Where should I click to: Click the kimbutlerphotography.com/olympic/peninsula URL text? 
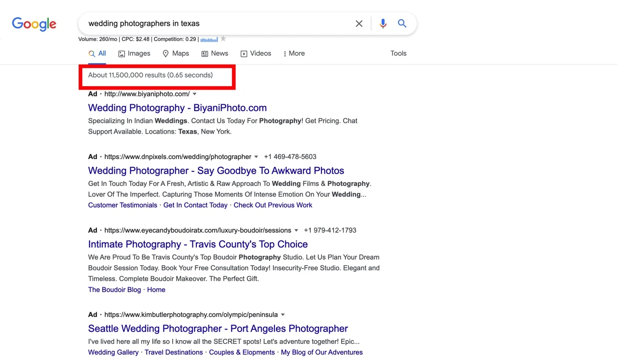191,315
